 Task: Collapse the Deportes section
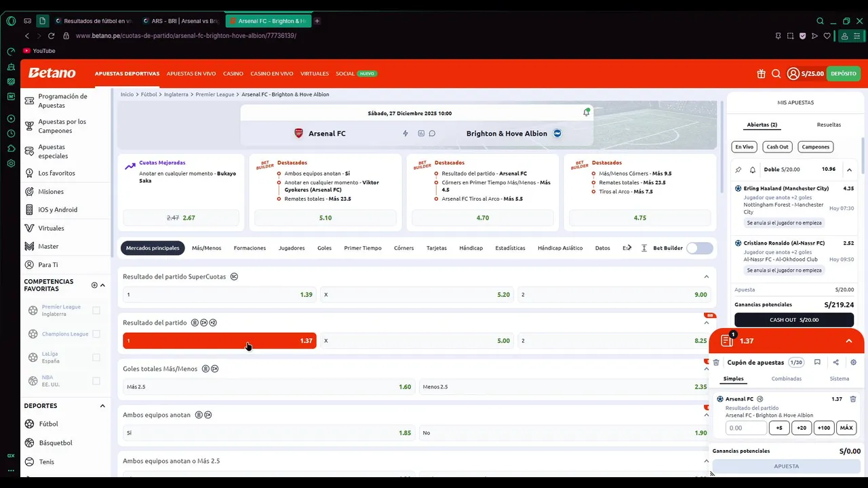point(102,406)
